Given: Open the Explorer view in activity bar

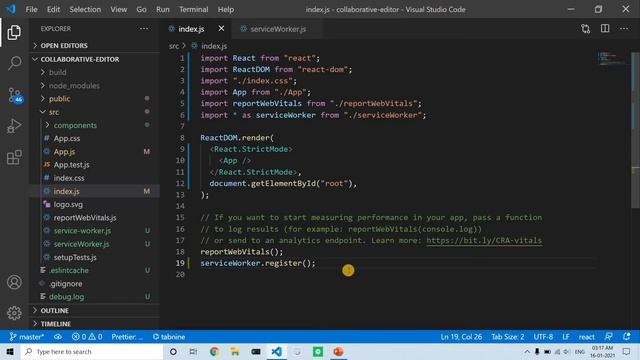Looking at the screenshot, I should pos(14,32).
